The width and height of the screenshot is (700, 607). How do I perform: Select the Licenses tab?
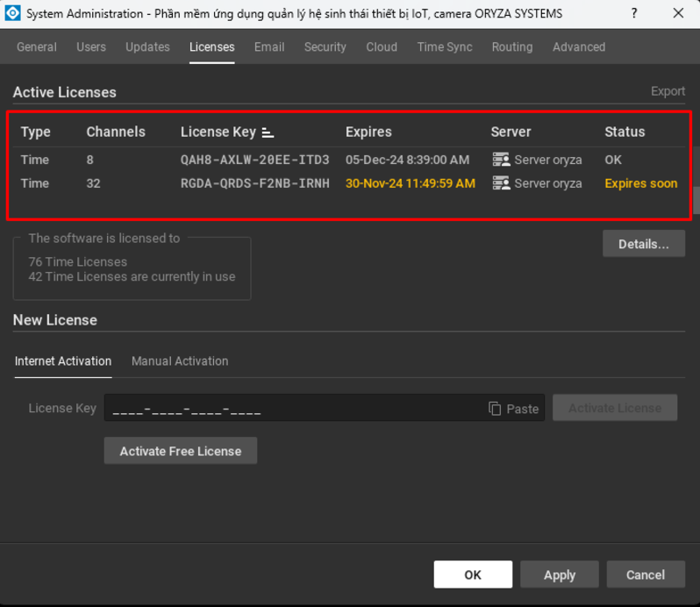coord(212,46)
